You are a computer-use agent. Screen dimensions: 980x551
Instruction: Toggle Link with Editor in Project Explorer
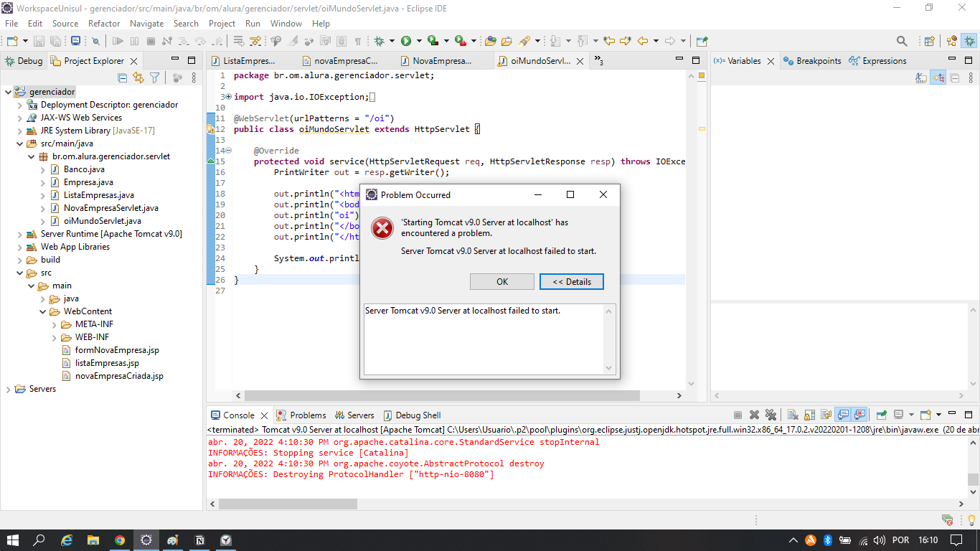(x=138, y=77)
